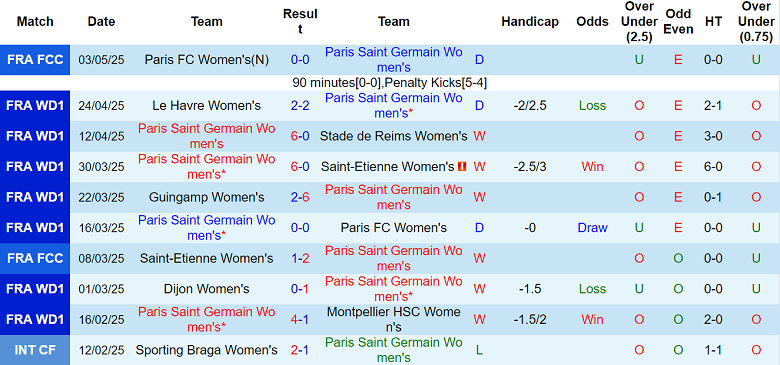This screenshot has height=365, width=780.
Task: Open Le Havre Women's team page
Action: coord(206,105)
